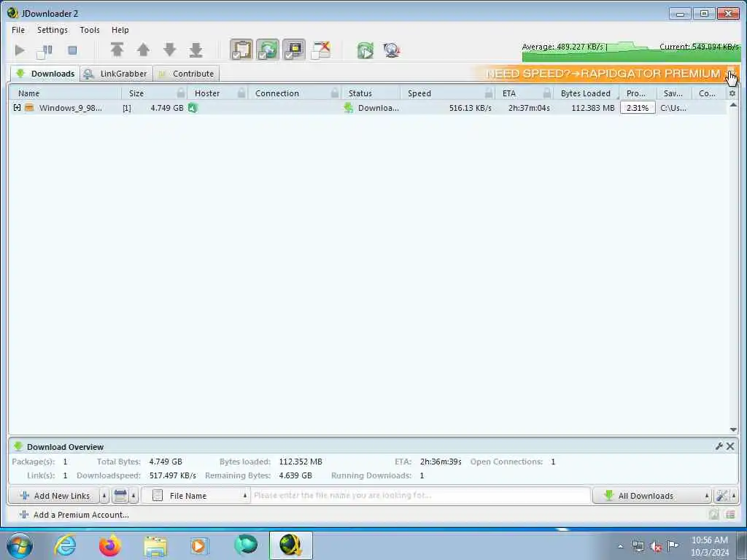Image resolution: width=747 pixels, height=560 pixels.
Task: Click the muted volume tray icon
Action: pos(656,546)
